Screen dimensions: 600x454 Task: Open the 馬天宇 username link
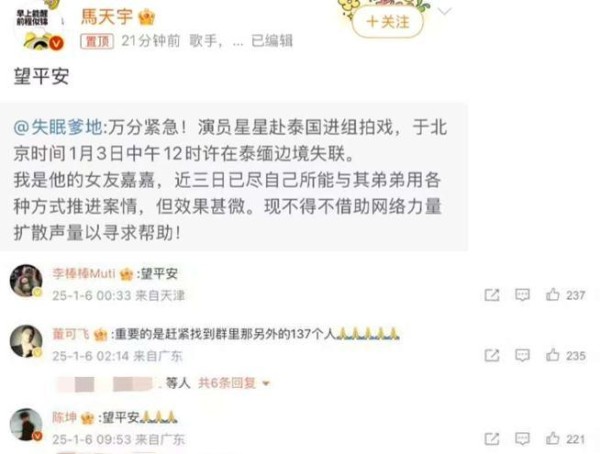click(x=107, y=17)
